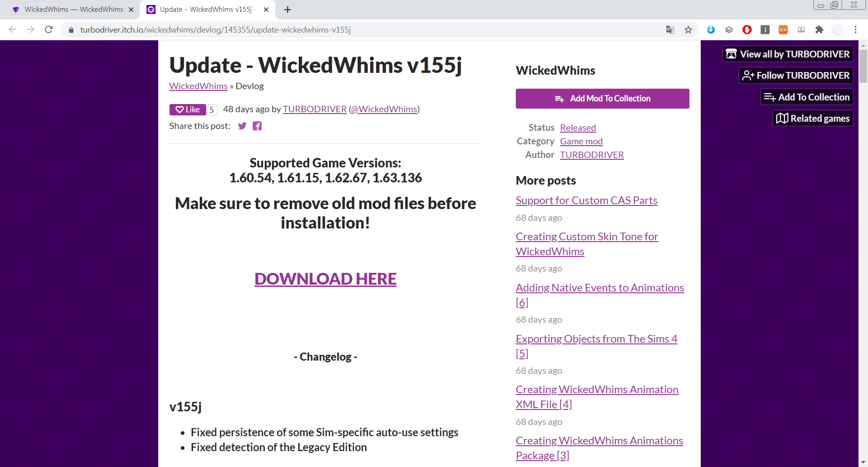Bookmark page with star icon
Viewport: 868px width, 467px height.
point(688,30)
